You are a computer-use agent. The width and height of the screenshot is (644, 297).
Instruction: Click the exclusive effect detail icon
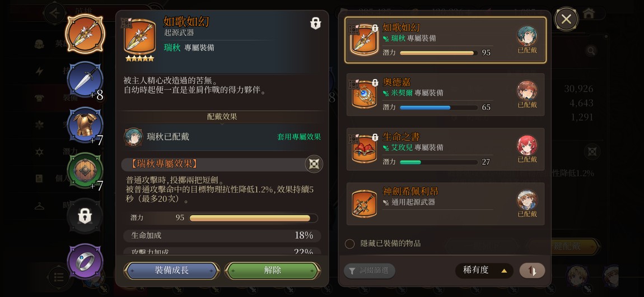click(x=314, y=164)
